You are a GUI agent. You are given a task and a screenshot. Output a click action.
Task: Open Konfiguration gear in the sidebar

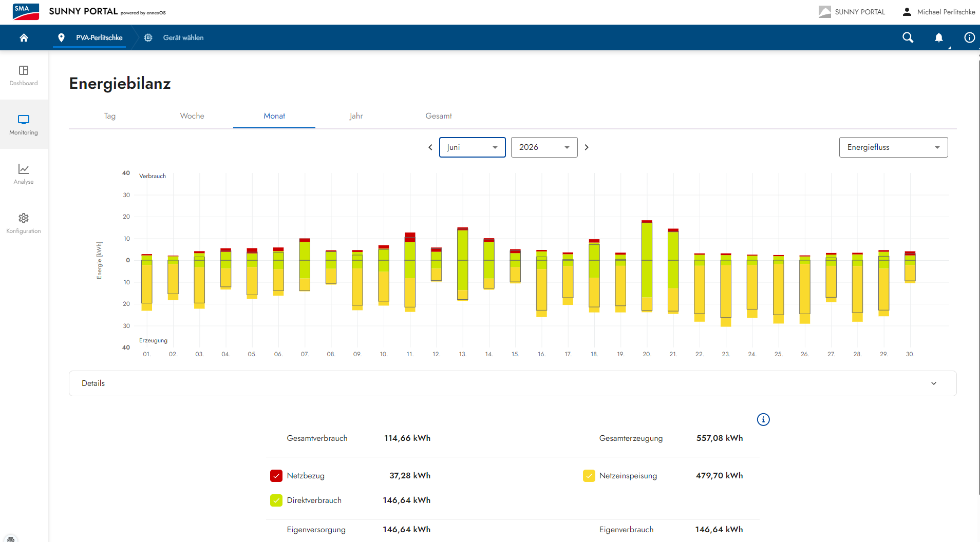(x=24, y=223)
